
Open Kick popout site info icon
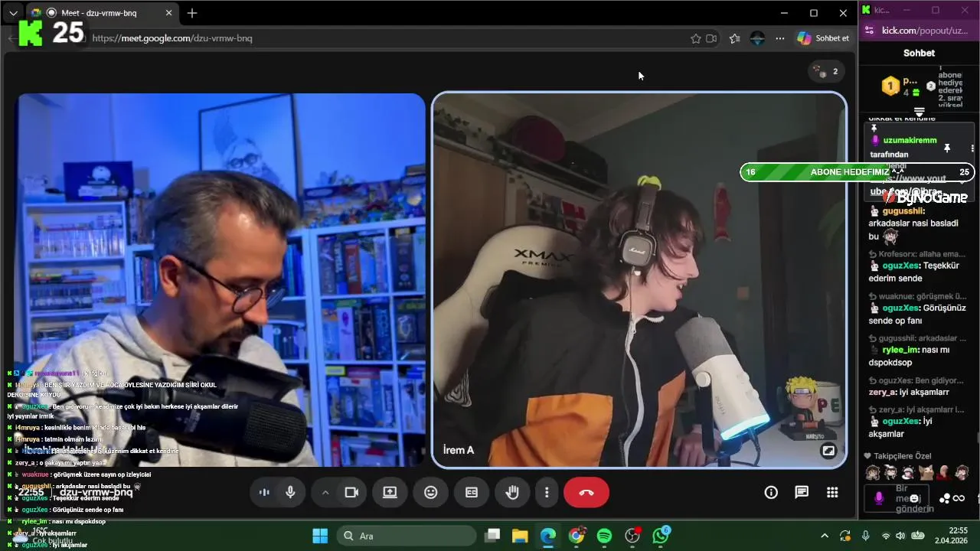pyautogui.click(x=869, y=31)
